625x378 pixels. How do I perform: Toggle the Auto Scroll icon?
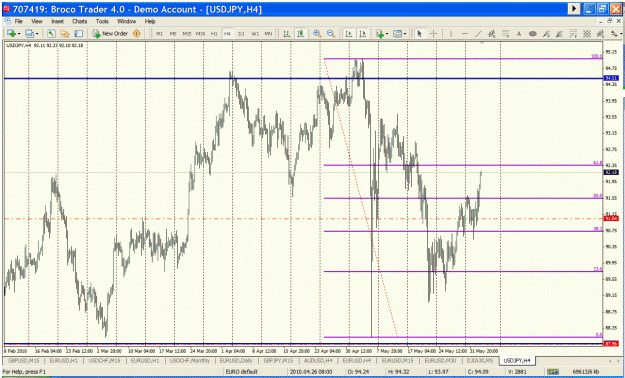(x=349, y=34)
